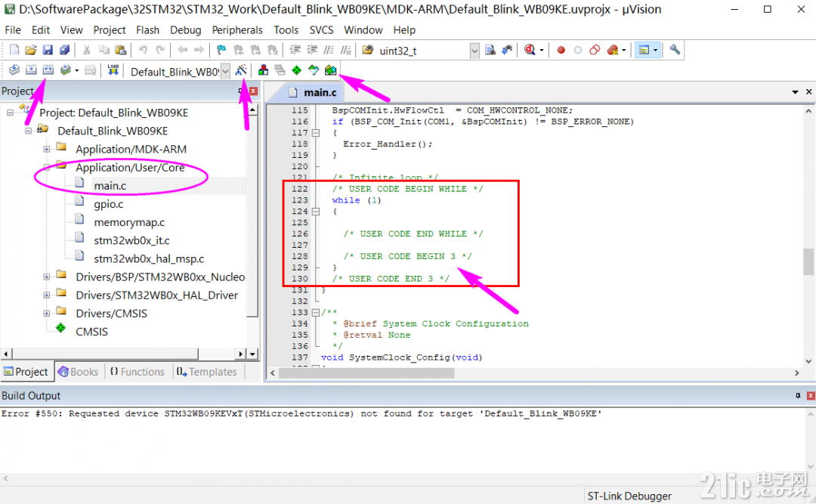Click the Build target icon
This screenshot has height=504, width=816.
point(31,70)
